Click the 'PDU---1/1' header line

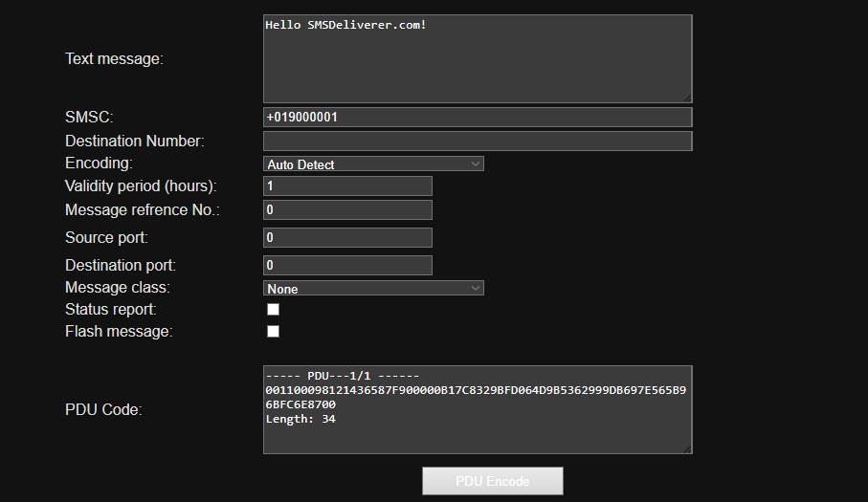pos(343,376)
